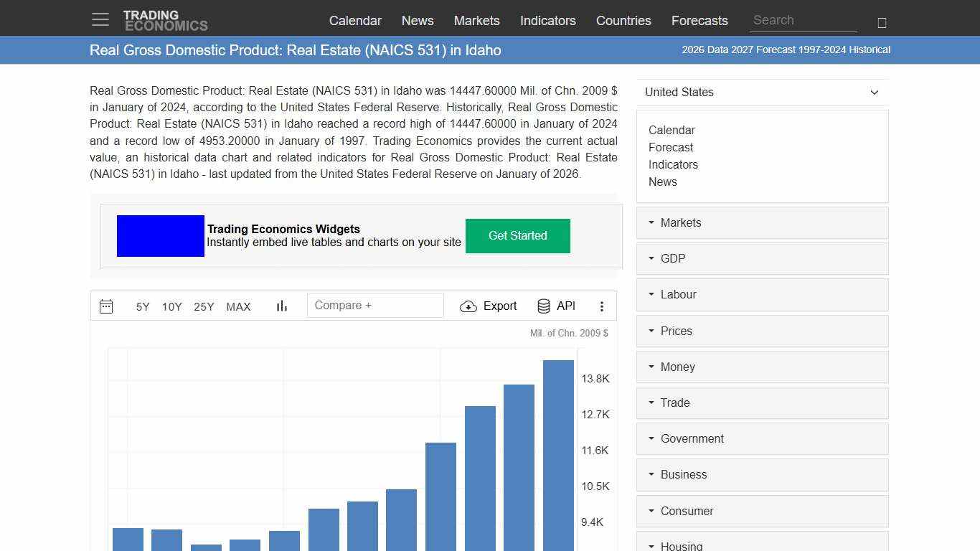Select the 5Y time range
The image size is (980, 551).
pos(142,306)
